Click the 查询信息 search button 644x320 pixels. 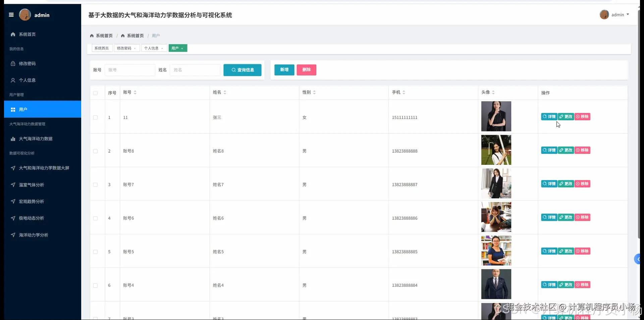pyautogui.click(x=243, y=70)
